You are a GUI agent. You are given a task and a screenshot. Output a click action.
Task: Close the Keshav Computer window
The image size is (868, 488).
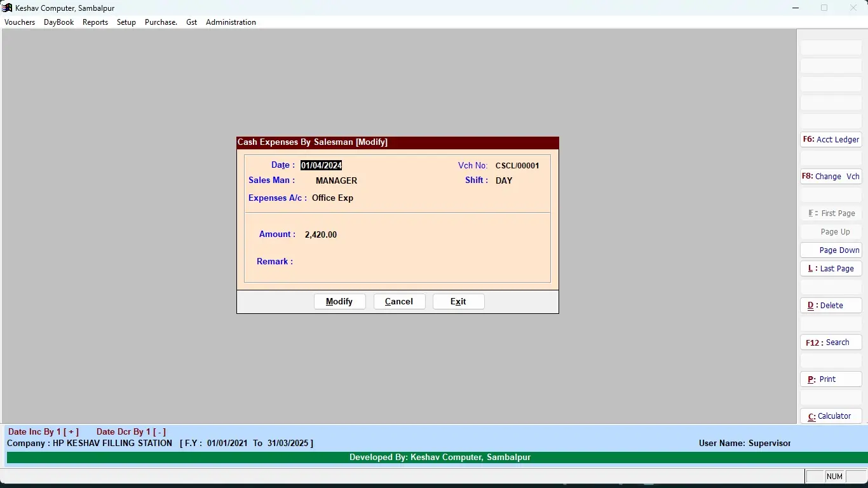[853, 8]
